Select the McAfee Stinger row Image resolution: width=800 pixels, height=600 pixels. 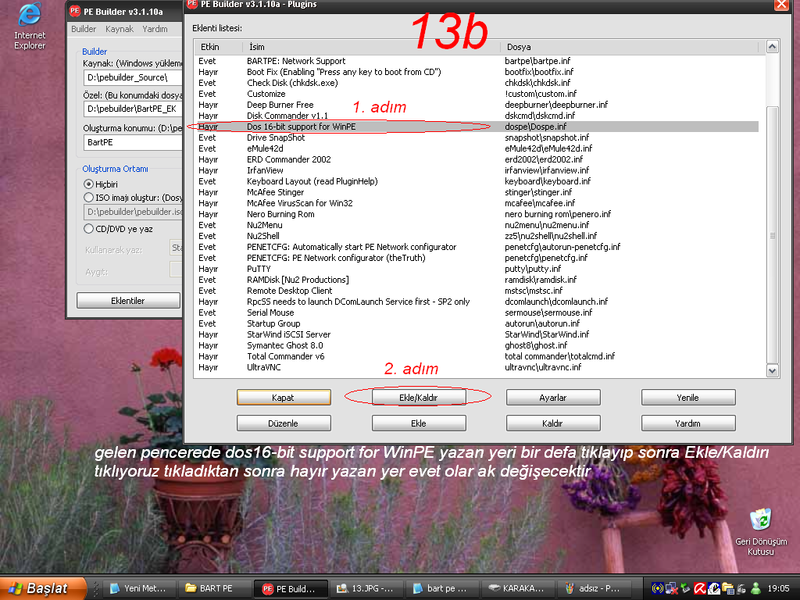(x=477, y=192)
